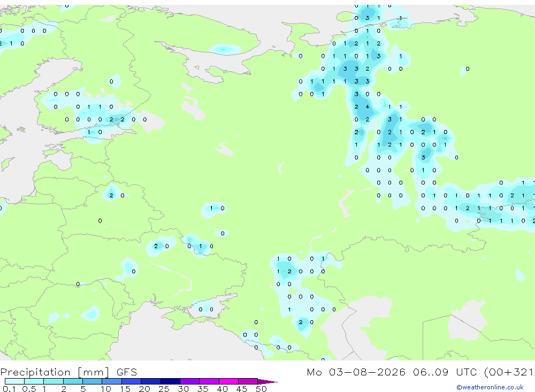This screenshot has height=392, width=535.
Task: Click the 40–45 mm bright magenta legend swatch
Action: 228,381
